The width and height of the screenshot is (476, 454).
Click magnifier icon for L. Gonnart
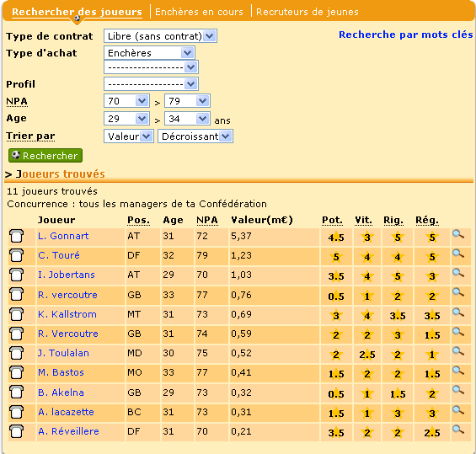(x=458, y=234)
